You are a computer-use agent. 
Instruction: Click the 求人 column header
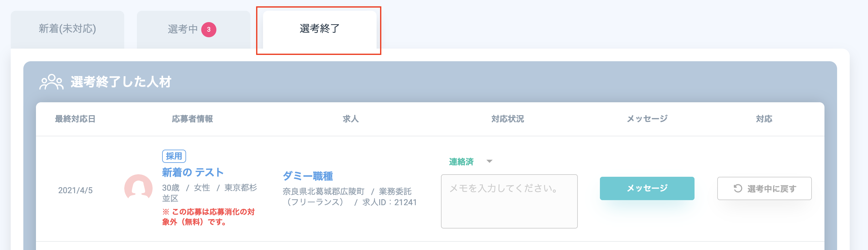(350, 119)
